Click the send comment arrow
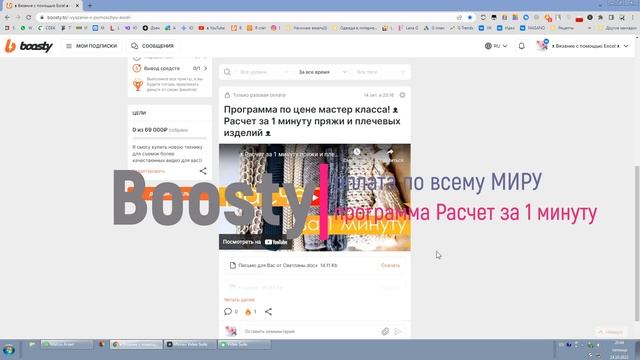The width and height of the screenshot is (640, 360). click(x=398, y=331)
